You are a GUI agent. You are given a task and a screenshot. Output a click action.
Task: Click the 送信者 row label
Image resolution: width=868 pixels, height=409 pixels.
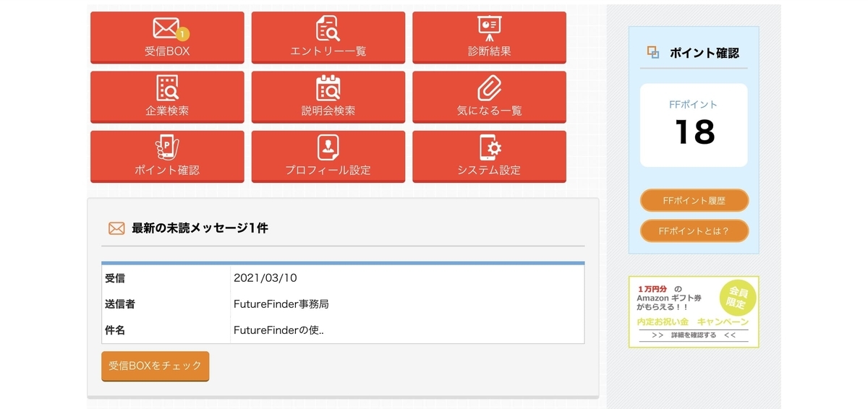pos(120,304)
